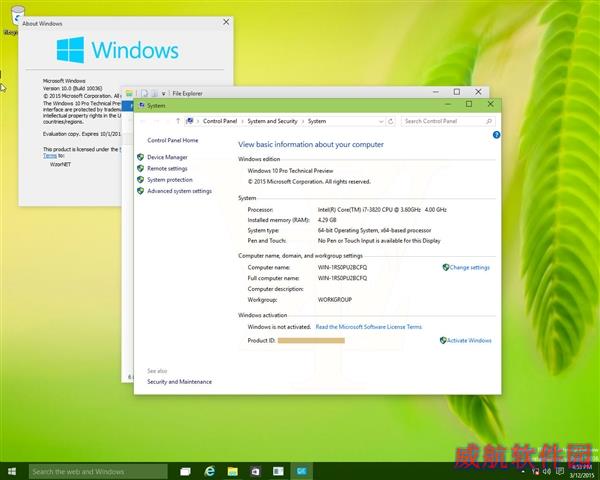Screen dimensions: 600x480
Task: Click the volume speaker tray icon
Action: 547,471
